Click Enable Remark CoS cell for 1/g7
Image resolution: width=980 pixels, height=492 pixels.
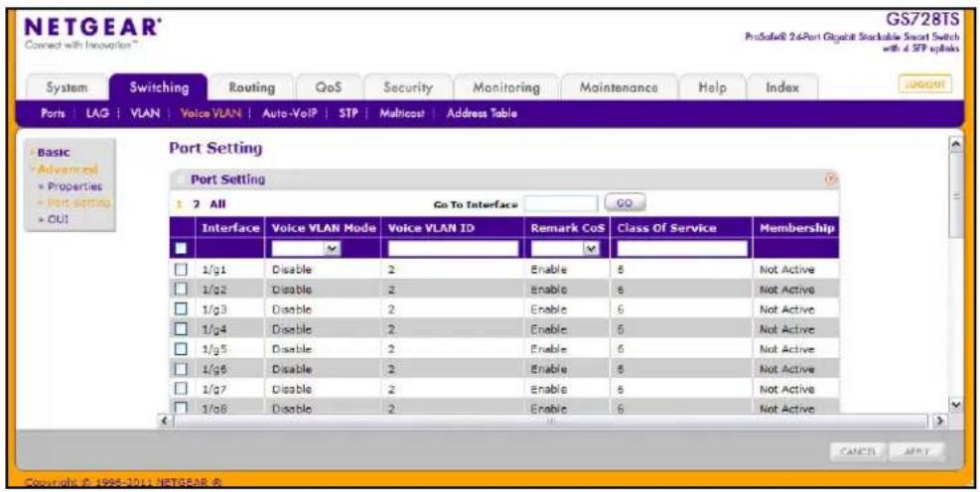click(x=567, y=389)
